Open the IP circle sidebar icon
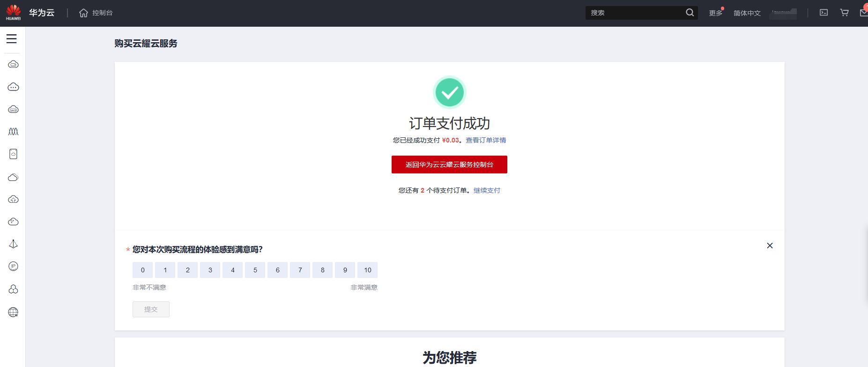Screen dimensions: 868x367 [13, 266]
